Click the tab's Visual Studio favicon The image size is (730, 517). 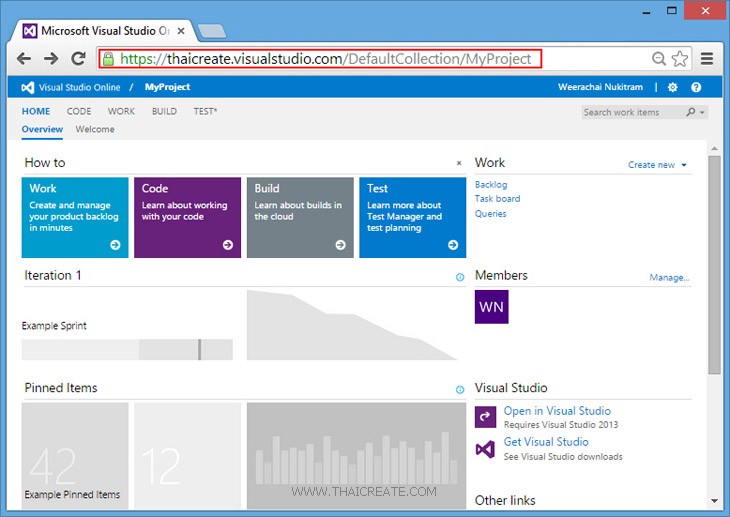coord(30,31)
